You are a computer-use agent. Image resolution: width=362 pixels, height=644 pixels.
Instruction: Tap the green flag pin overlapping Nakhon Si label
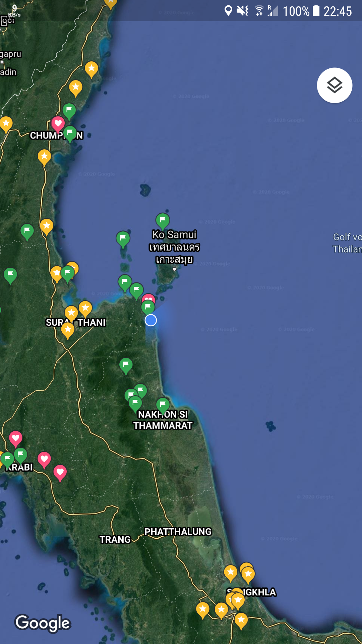(163, 405)
